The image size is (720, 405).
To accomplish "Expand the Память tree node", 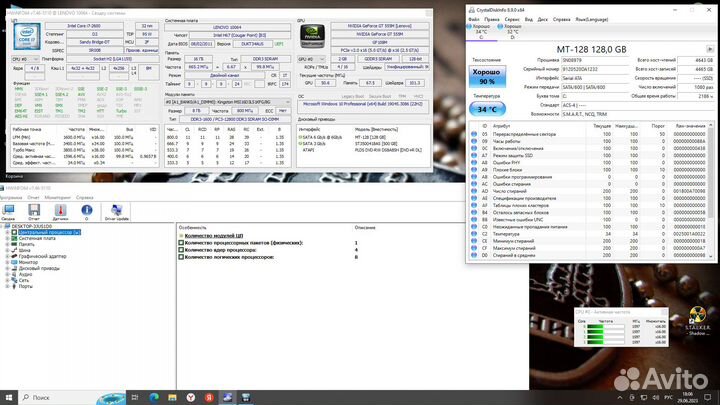I will pyautogui.click(x=7, y=244).
